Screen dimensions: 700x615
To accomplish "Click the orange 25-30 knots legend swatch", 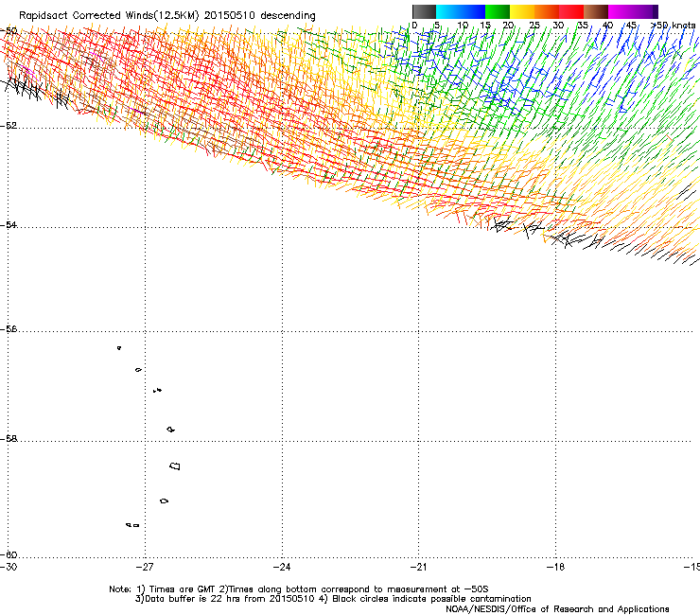I will pos(547,11).
